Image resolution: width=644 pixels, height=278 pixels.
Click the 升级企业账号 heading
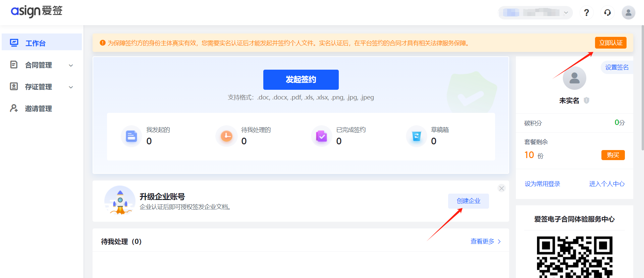[x=162, y=197]
